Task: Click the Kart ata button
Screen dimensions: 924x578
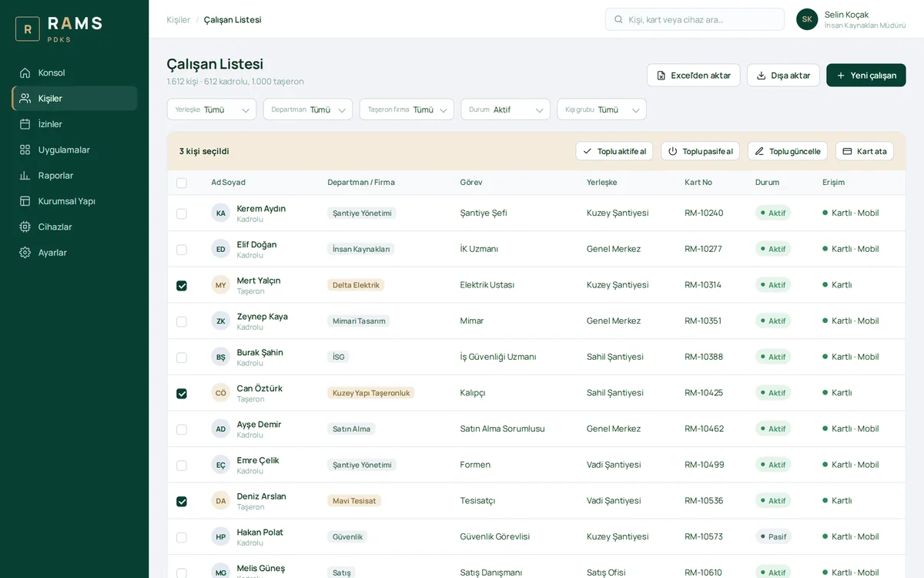Action: coord(865,151)
